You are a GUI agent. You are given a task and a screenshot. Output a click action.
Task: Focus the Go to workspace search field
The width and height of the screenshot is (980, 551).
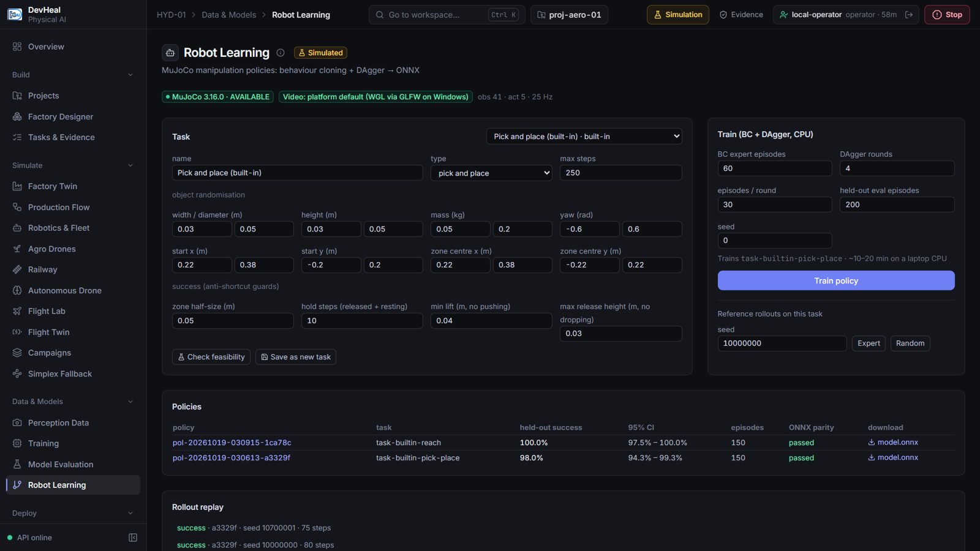[x=447, y=15]
